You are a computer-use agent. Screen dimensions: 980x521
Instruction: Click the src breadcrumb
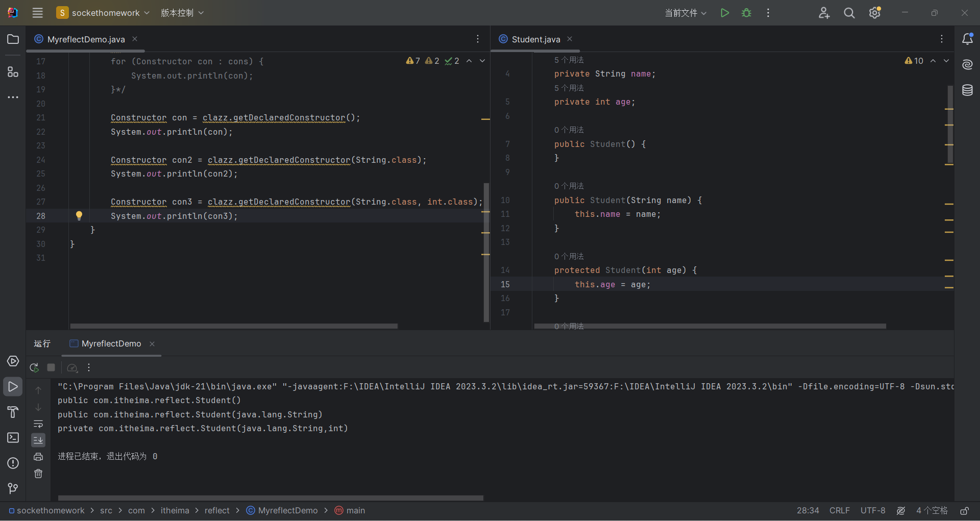click(x=106, y=510)
